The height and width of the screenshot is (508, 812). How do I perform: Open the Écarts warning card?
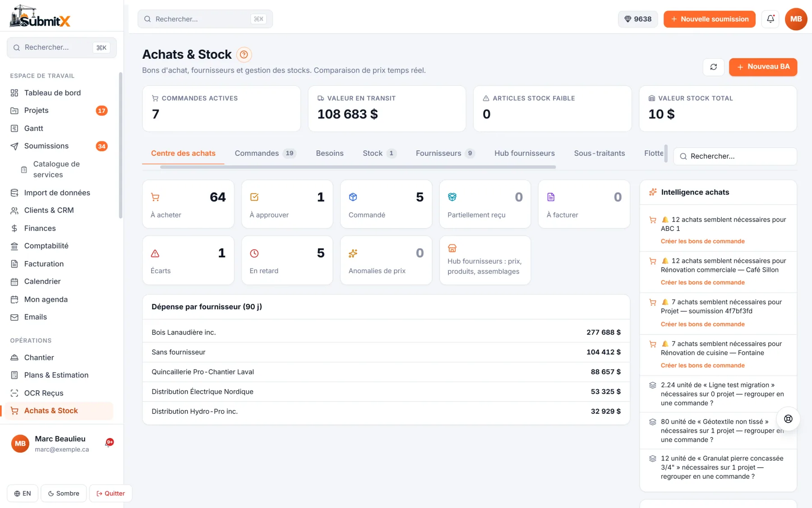pos(188,260)
